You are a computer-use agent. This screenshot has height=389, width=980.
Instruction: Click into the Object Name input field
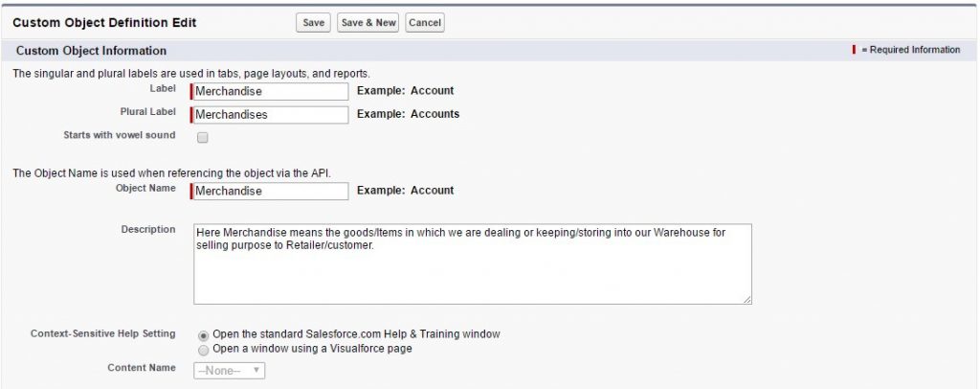click(x=271, y=191)
